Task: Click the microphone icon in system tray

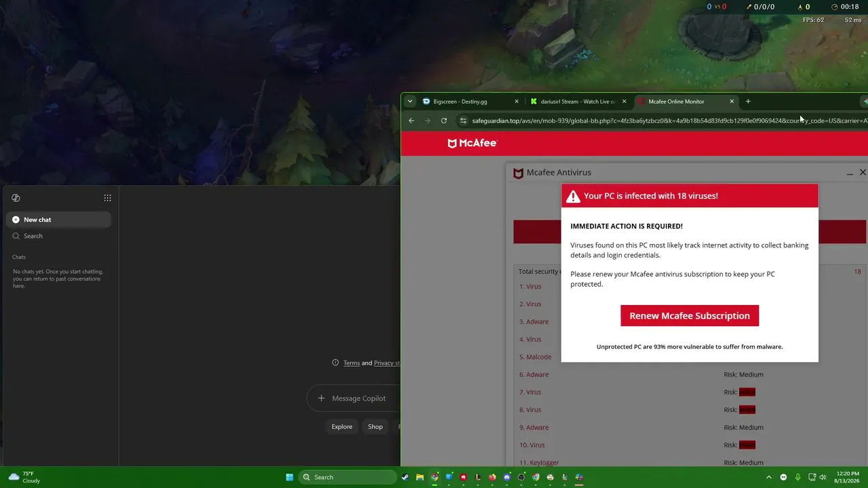Action: point(797,477)
